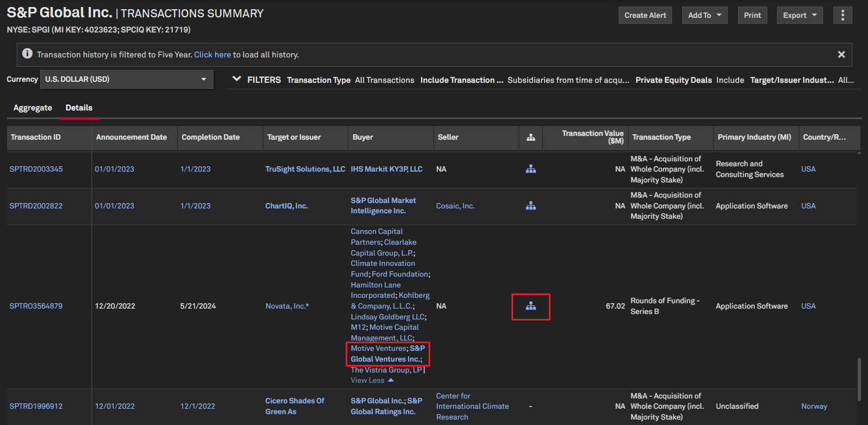This screenshot has height=425, width=868.
Task: Sort by Transaction Type column header
Action: pyautogui.click(x=662, y=137)
